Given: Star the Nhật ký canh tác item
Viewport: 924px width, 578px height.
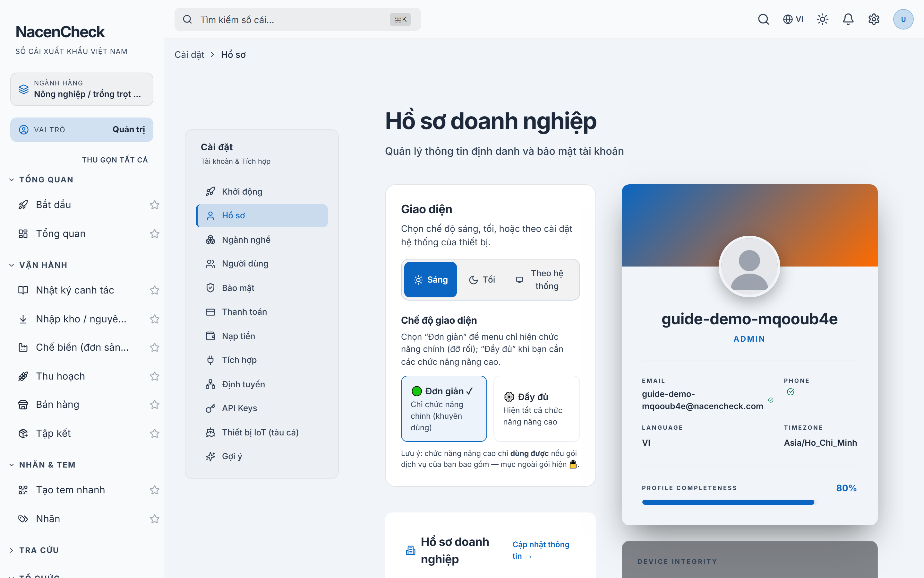Looking at the screenshot, I should point(154,290).
